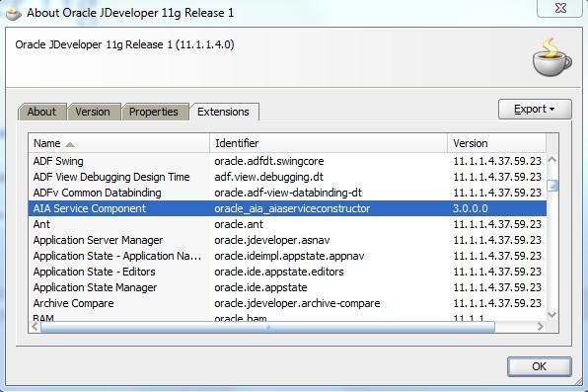Click identifier oracle.ideimpl.appstate.appnav
The width and height of the screenshot is (588, 392).
pyautogui.click(x=289, y=256)
